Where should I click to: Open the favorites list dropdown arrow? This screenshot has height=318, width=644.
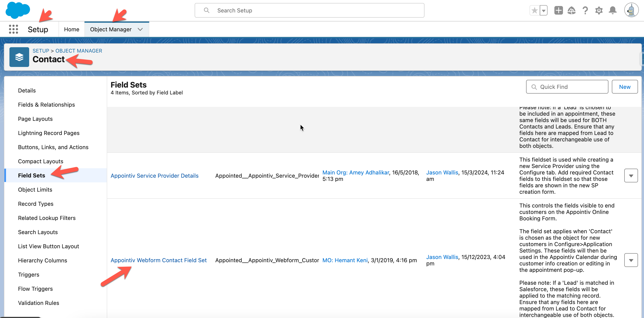tap(543, 11)
